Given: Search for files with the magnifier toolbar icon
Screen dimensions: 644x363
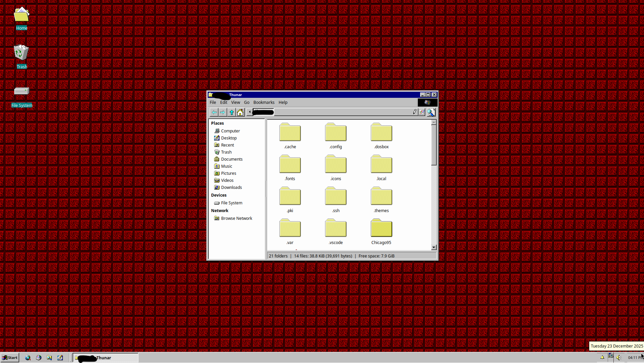Looking at the screenshot, I should click(431, 112).
